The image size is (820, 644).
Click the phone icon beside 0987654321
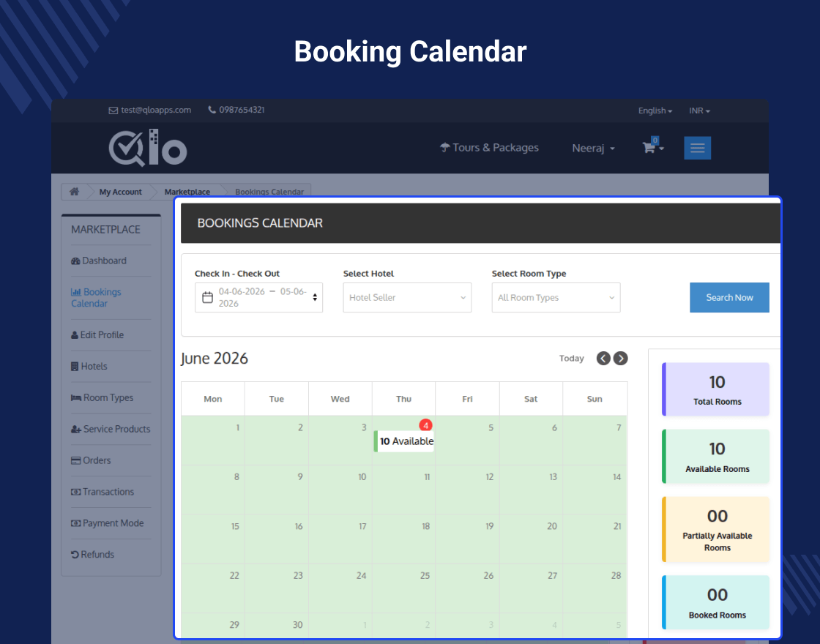(x=212, y=110)
